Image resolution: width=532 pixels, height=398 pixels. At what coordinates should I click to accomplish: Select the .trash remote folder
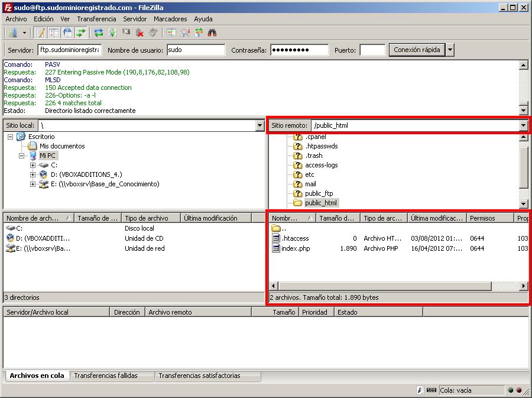(313, 156)
